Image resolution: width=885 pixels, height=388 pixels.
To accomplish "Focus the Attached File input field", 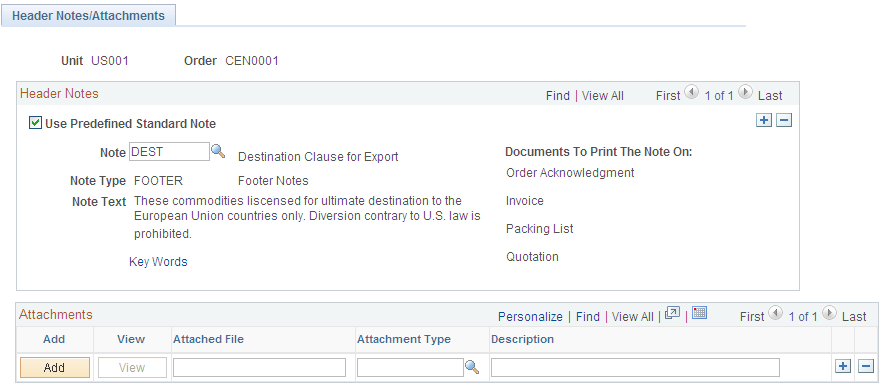I will 259,368.
